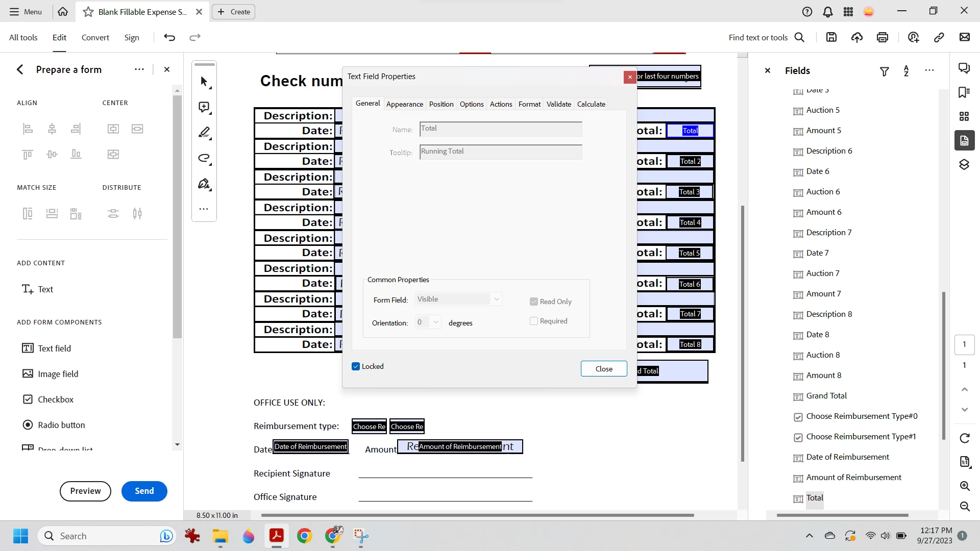Open Fields panel more options menu
This screenshot has width=980, height=551.
[x=929, y=70]
